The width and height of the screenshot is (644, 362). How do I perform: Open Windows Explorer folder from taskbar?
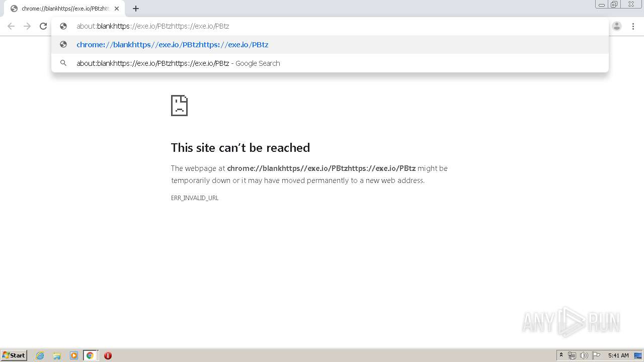coord(57,355)
